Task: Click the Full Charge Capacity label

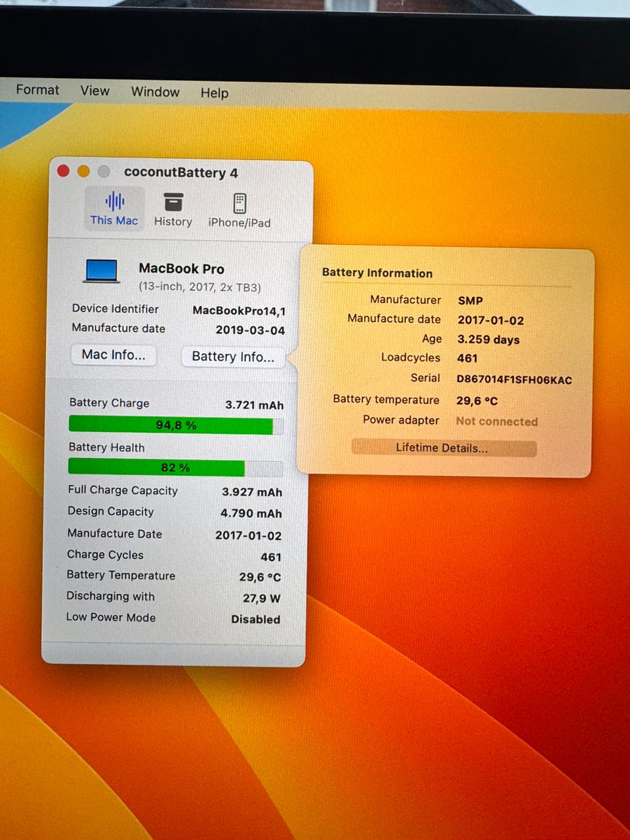Action: click(123, 490)
